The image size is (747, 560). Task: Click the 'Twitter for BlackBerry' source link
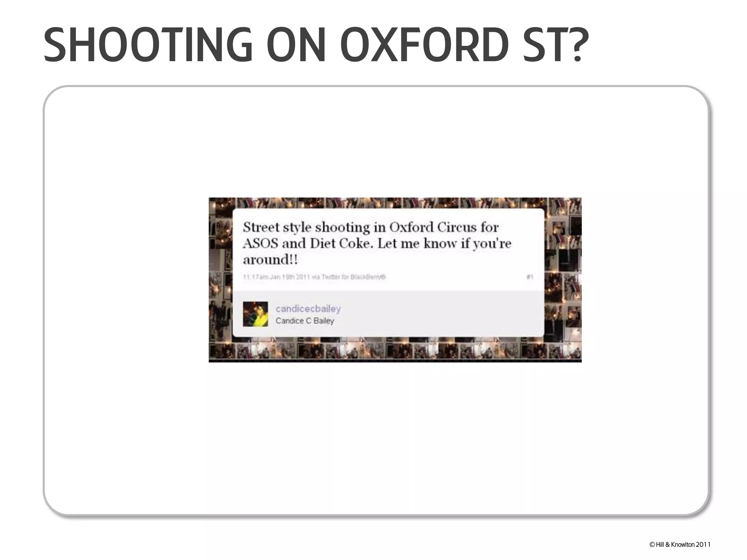(x=353, y=277)
